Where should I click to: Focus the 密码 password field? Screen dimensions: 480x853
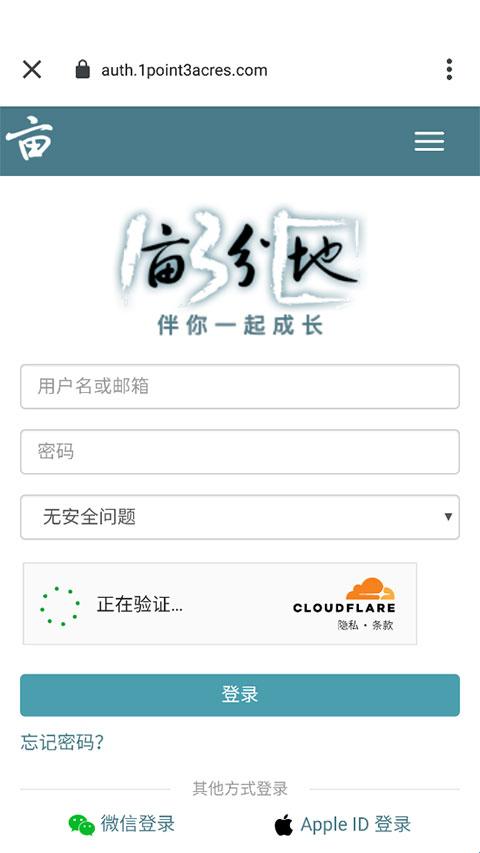tap(240, 452)
